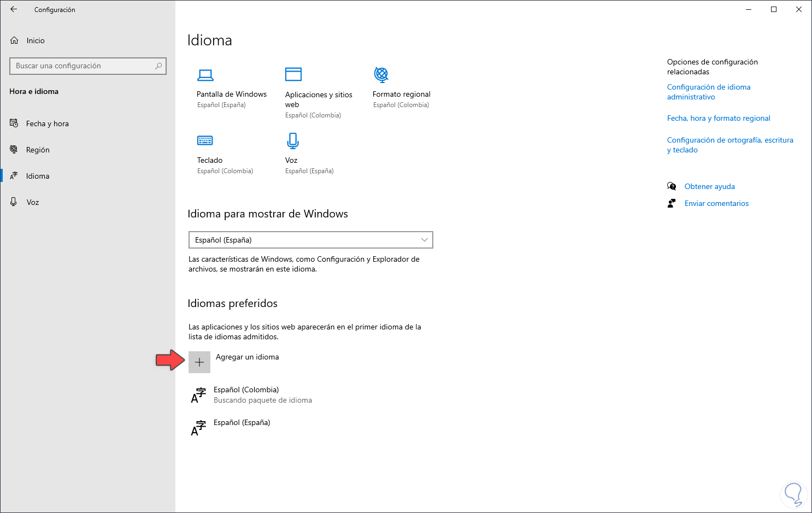
Task: Open Configuración de idioma administrativo link
Action: click(709, 92)
